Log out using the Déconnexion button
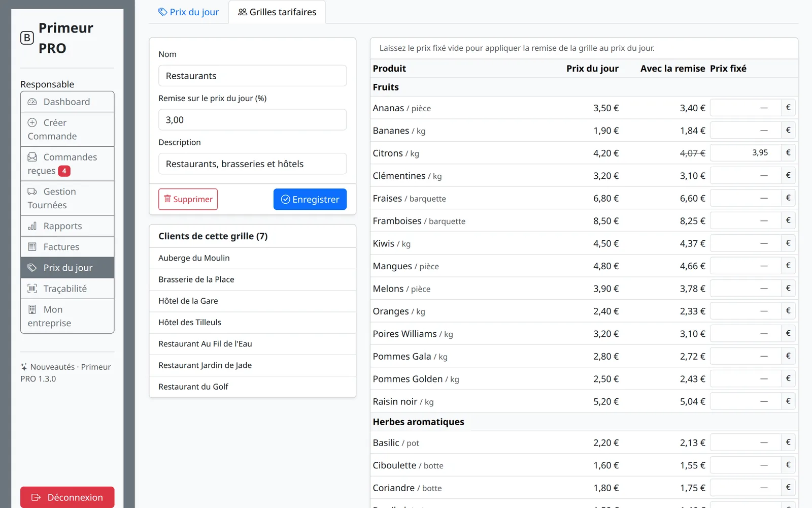This screenshot has height=508, width=812. (67, 497)
